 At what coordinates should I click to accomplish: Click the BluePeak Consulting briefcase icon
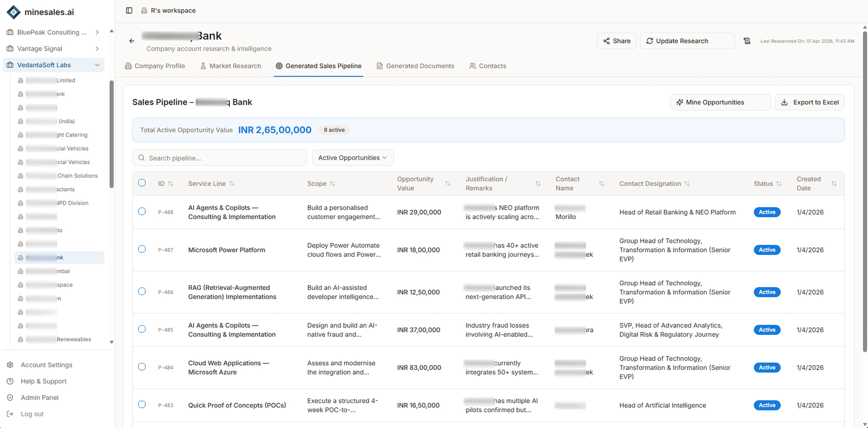10,32
